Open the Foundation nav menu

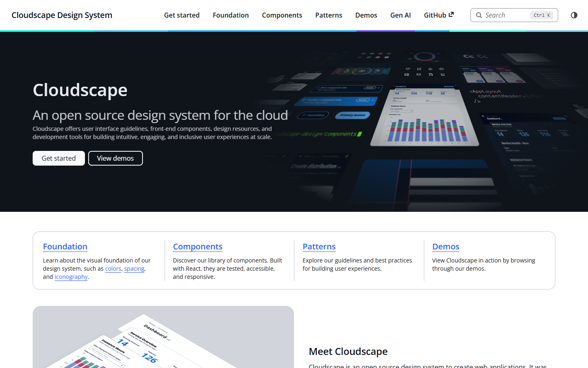231,15
